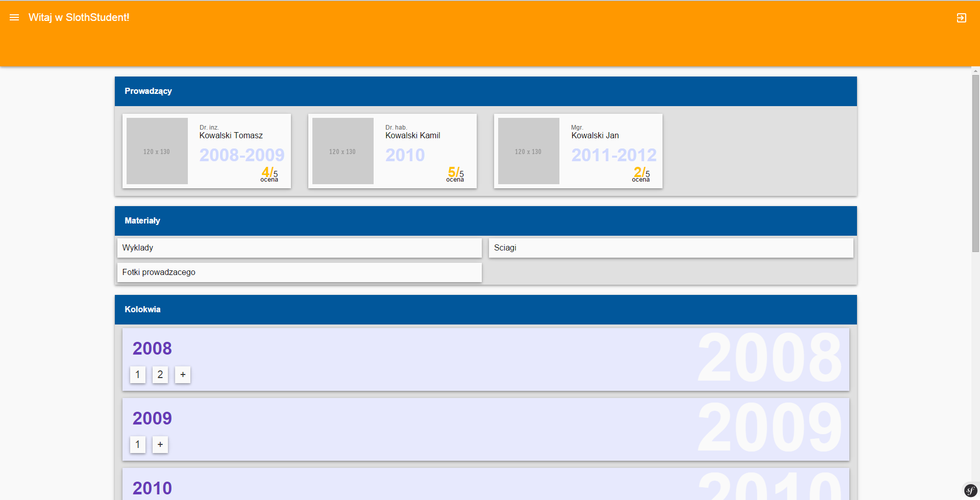The width and height of the screenshot is (980, 500).
Task: Click the Prowadzący section header
Action: tap(486, 91)
